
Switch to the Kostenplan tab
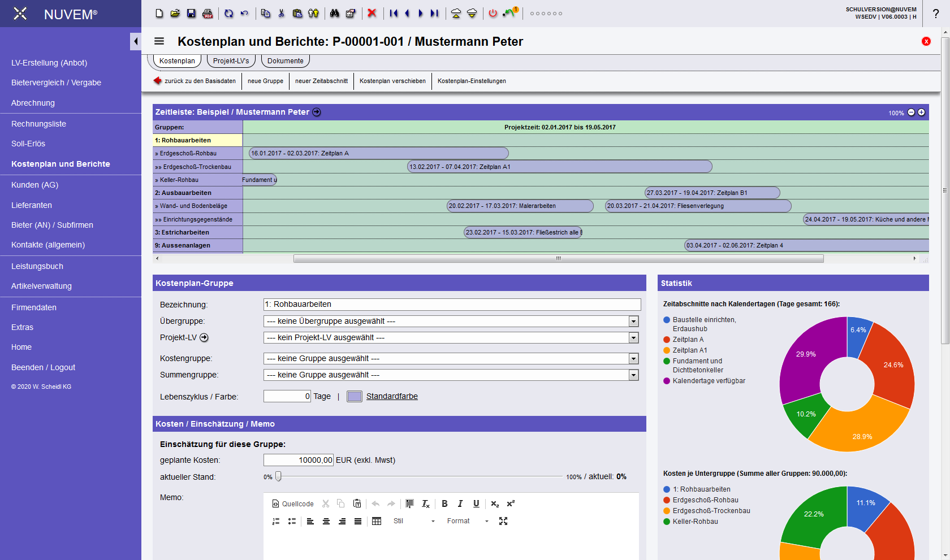click(177, 60)
